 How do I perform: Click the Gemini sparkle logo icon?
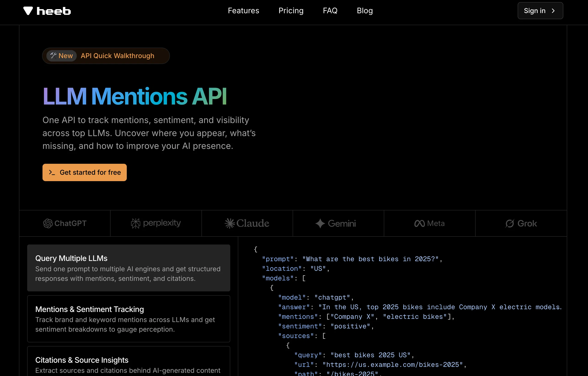pyautogui.click(x=320, y=223)
